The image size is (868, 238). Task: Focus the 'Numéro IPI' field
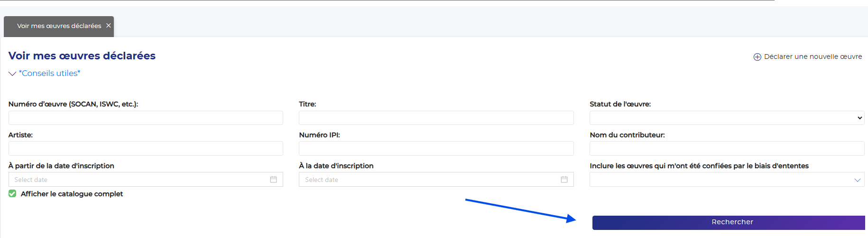[x=436, y=149]
